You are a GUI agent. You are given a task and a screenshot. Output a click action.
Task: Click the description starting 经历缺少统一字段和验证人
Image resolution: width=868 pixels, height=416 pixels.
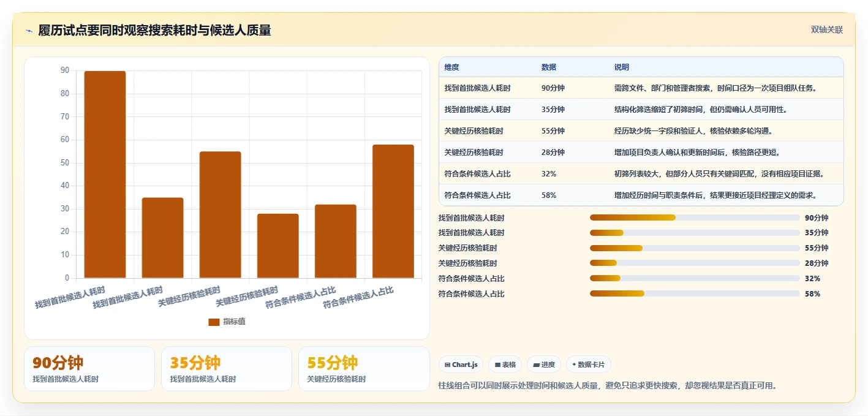(x=693, y=131)
